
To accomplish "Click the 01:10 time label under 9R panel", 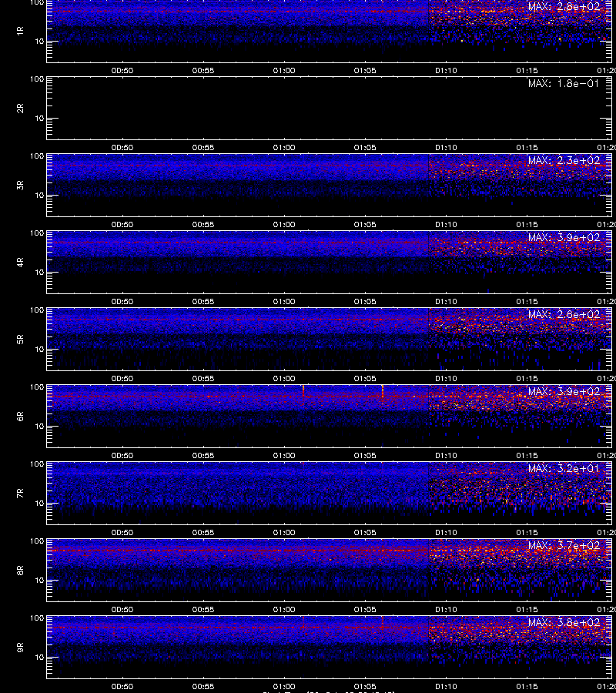I will click(446, 687).
